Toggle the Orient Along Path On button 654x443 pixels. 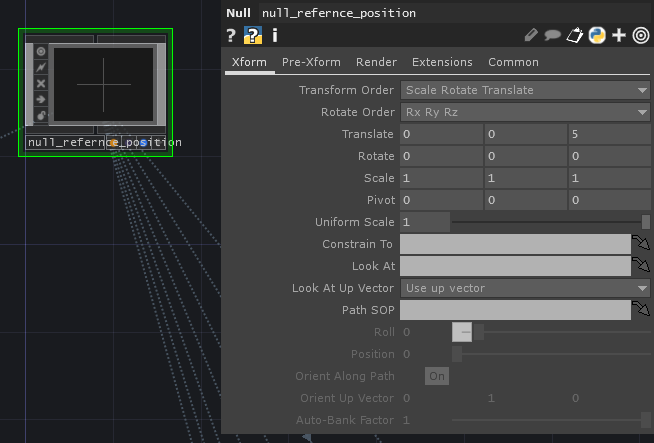click(x=436, y=376)
